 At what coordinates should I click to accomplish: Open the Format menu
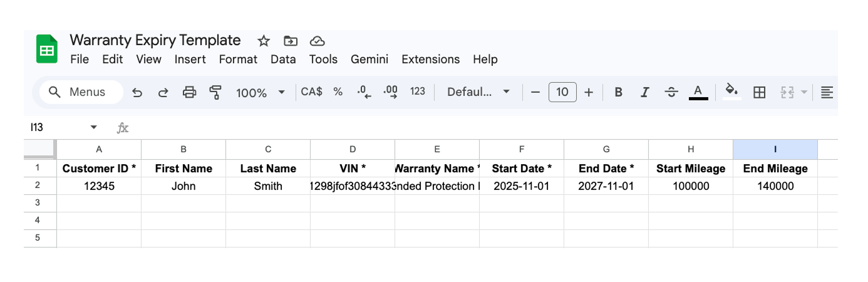click(238, 60)
